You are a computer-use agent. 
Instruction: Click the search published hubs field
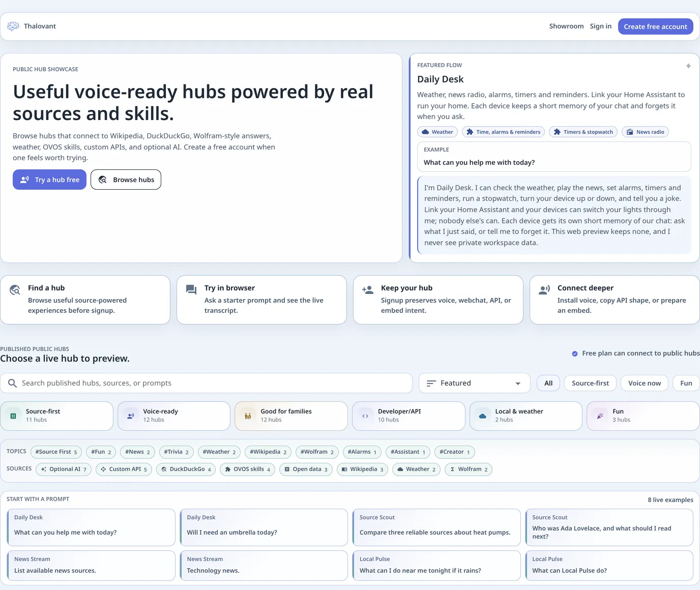click(x=206, y=383)
